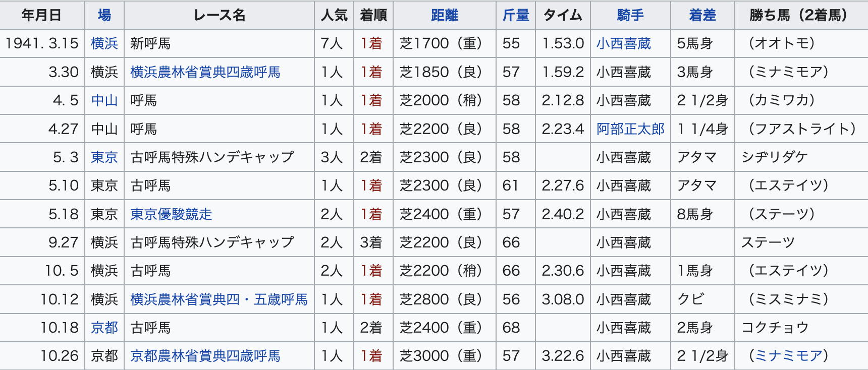
Task: Click the 斤量 column header link
Action: point(515,15)
